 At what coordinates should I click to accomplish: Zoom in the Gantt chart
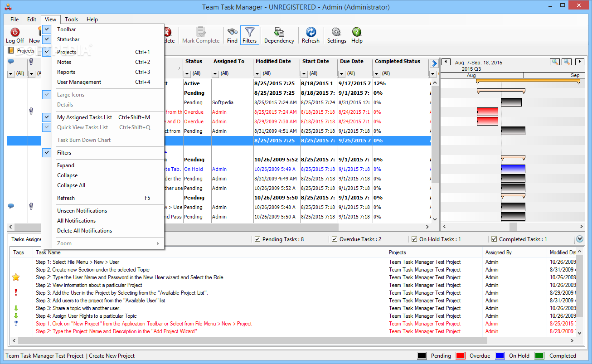555,62
